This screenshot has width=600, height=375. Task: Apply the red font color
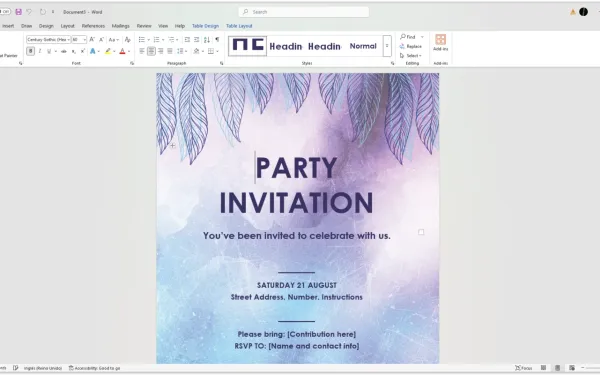point(122,51)
